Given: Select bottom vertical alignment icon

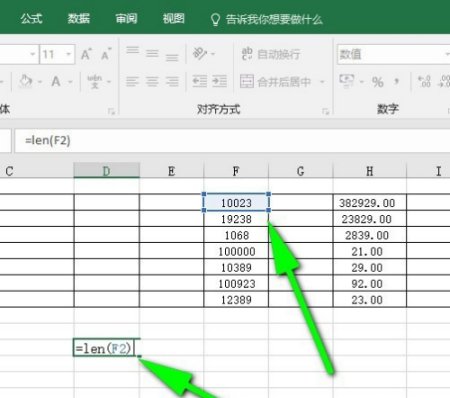Looking at the screenshot, I should 172,57.
